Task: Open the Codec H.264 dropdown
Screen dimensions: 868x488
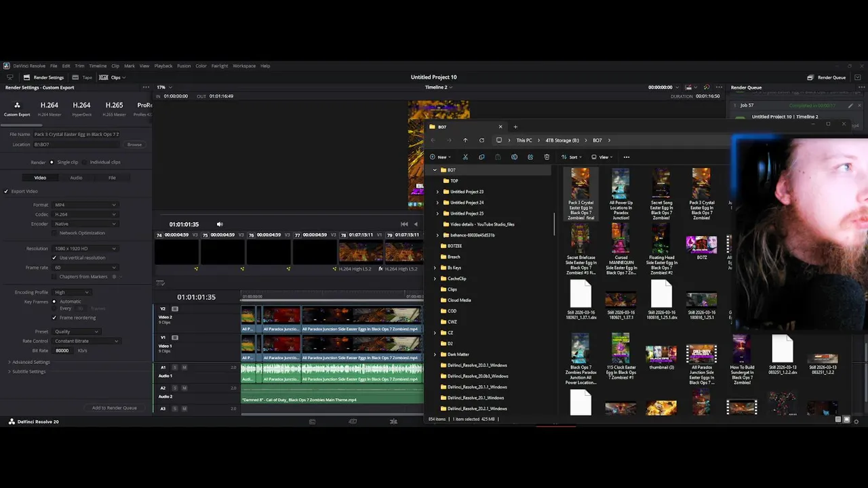Action: [x=85, y=214]
